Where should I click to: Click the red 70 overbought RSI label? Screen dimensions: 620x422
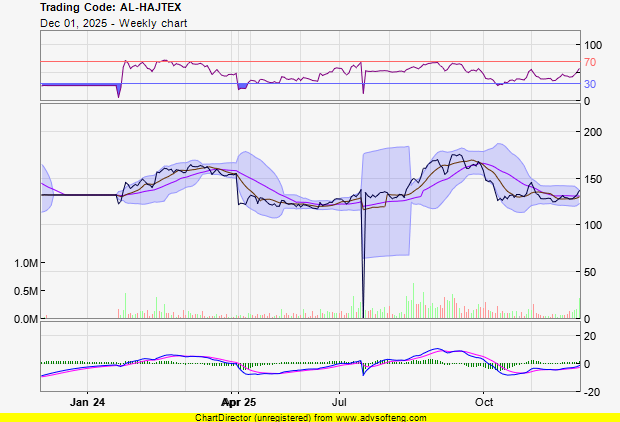pos(590,62)
